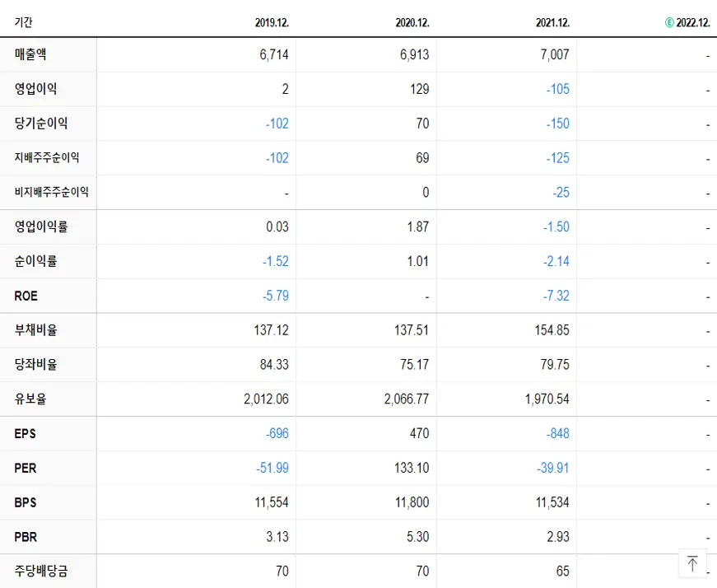This screenshot has height=588, width=717.
Task: Select controlling interest value -125
Action: click(x=558, y=158)
